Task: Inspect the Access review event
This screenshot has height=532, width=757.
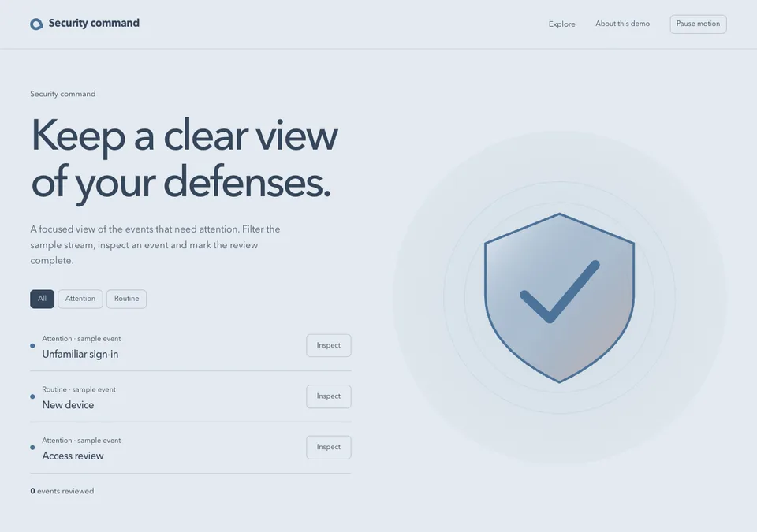Action: (x=328, y=448)
